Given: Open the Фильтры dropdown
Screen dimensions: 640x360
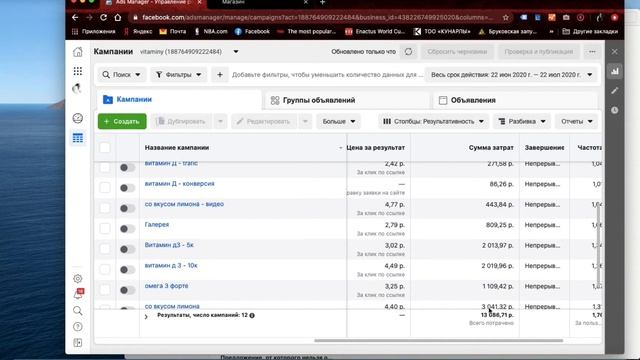Looking at the screenshot, I should [178, 75].
